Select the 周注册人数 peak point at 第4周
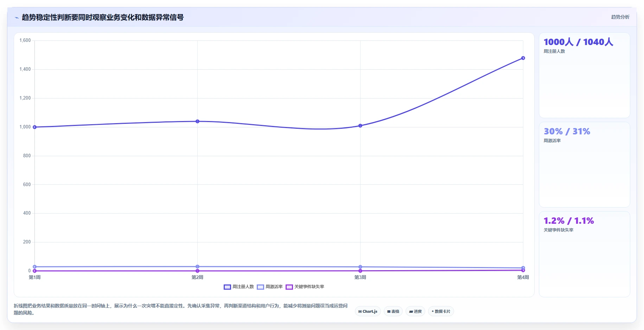The width and height of the screenshot is (644, 330). [523, 58]
